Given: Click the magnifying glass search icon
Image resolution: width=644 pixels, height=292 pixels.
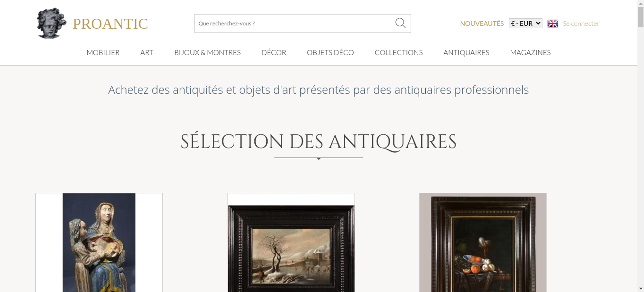Looking at the screenshot, I should point(400,23).
